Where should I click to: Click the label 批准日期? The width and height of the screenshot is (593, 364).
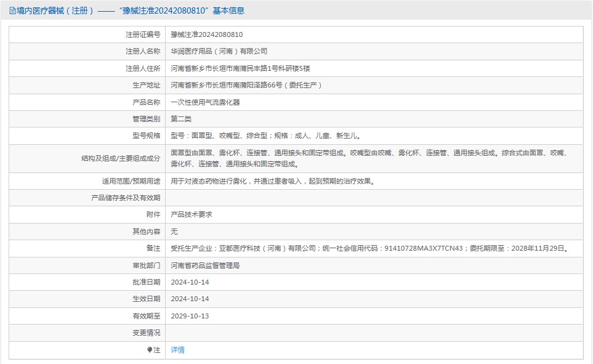tap(147, 282)
